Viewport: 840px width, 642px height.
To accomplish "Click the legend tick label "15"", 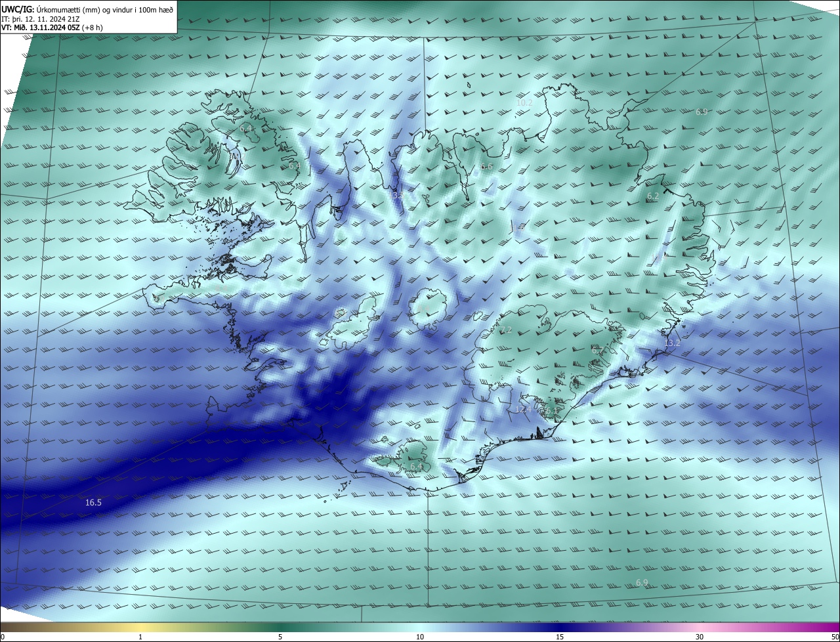I will 560,637.
